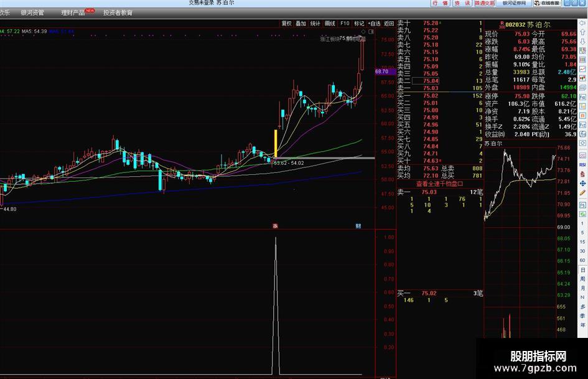Select the 卖二 75.04 order row

point(440,81)
